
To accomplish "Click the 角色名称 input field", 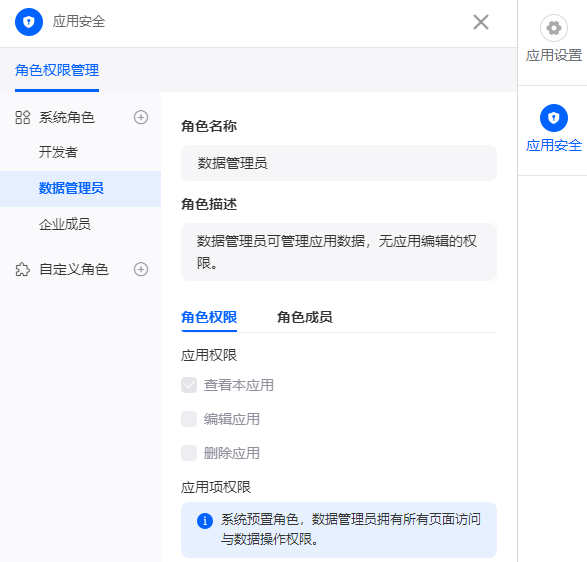I will point(339,163).
